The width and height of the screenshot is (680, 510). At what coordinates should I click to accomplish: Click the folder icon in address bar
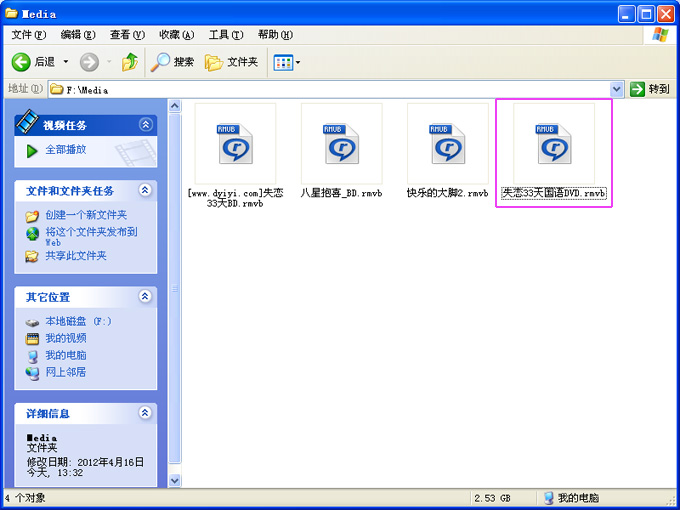pos(57,90)
